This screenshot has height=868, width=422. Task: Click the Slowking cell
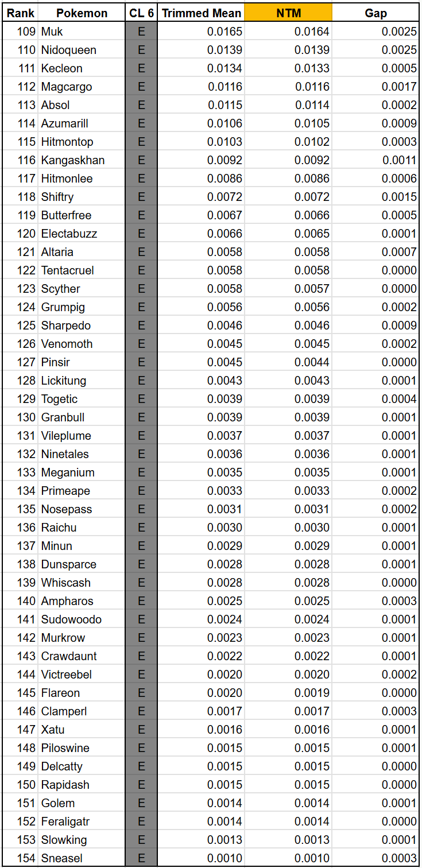coord(82,840)
